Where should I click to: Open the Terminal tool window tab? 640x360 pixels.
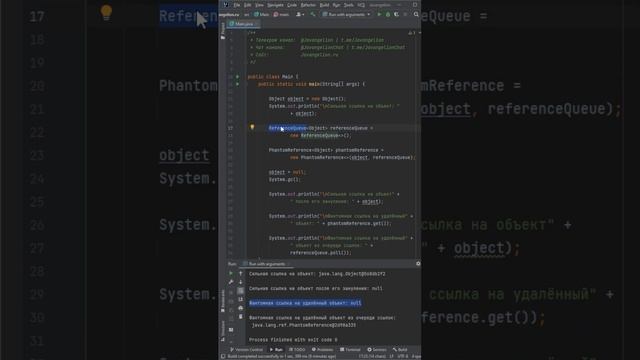[350, 350]
